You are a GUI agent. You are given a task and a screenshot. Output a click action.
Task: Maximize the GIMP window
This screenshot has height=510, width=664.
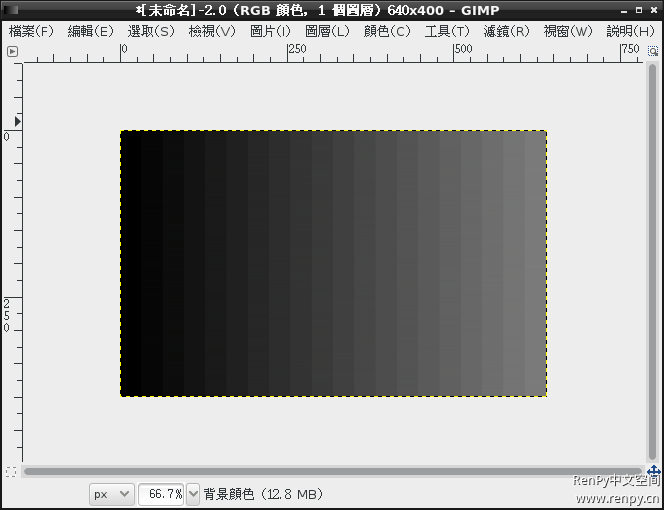point(639,10)
